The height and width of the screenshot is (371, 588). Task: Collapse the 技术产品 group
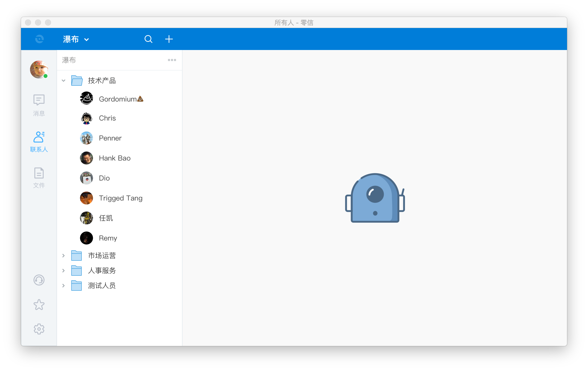[x=63, y=80]
